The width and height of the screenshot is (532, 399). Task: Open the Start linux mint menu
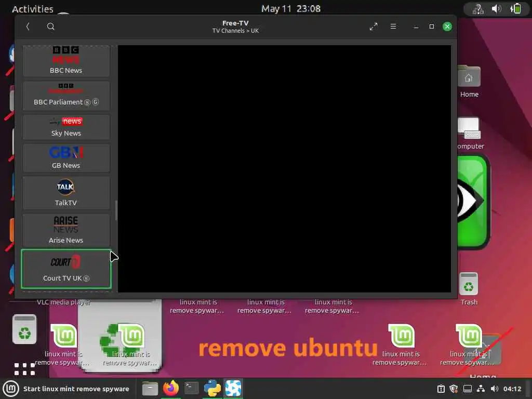(66, 389)
